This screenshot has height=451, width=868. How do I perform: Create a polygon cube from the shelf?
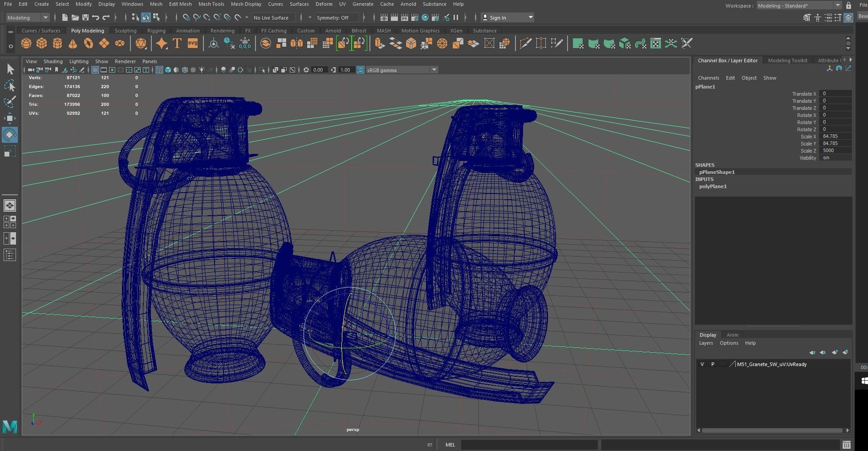click(x=42, y=44)
